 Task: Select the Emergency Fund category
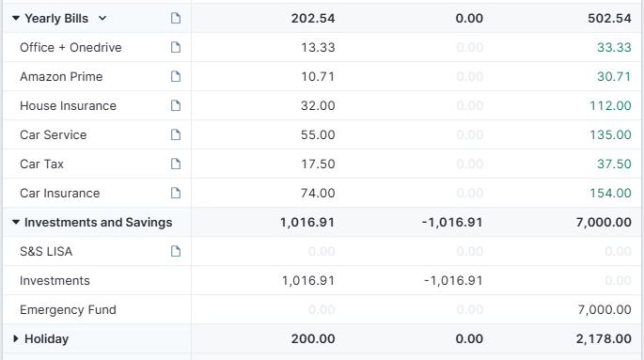(69, 309)
